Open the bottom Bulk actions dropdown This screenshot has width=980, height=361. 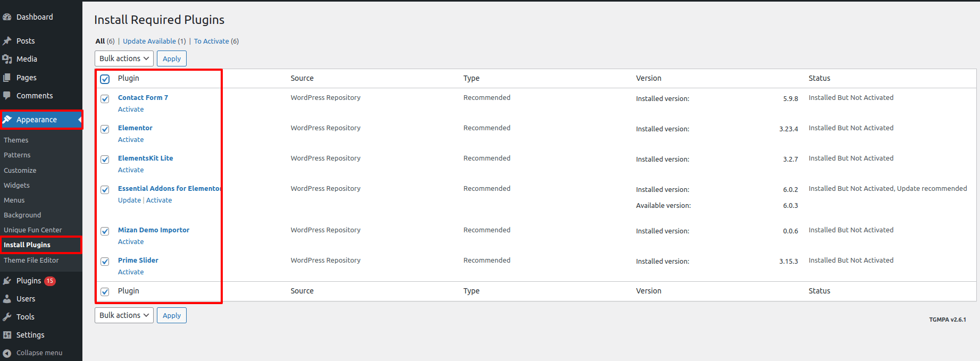tap(124, 315)
